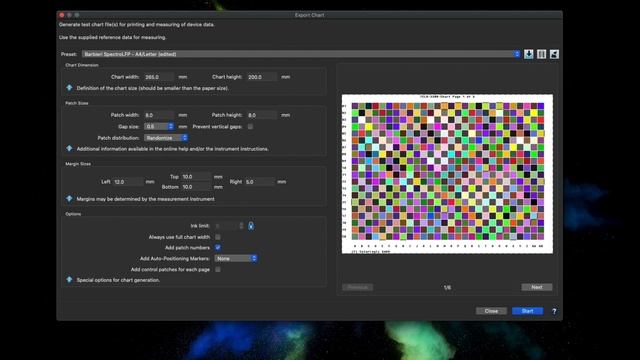This screenshot has width=640, height=360.
Task: Click the download preset icon beside Preset
Action: (x=529, y=54)
